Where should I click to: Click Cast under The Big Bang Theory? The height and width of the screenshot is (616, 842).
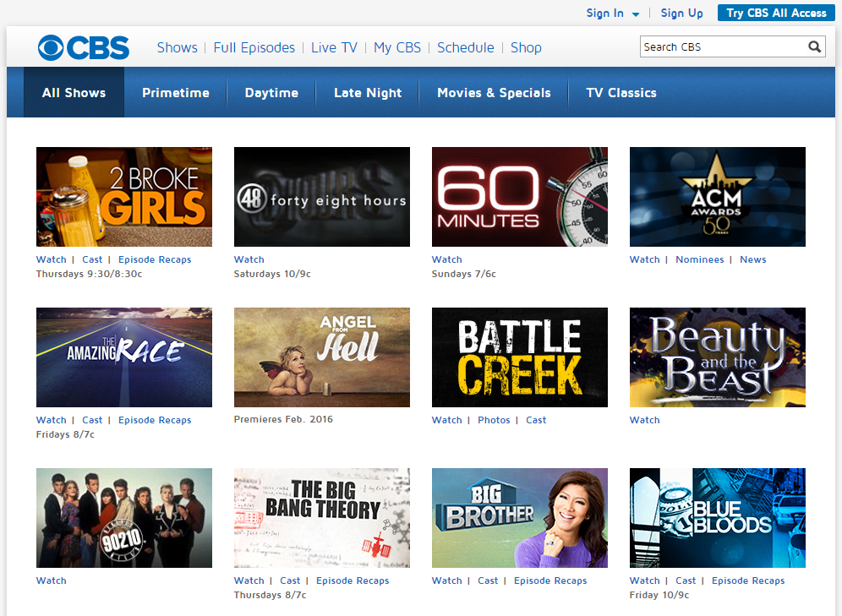[290, 580]
